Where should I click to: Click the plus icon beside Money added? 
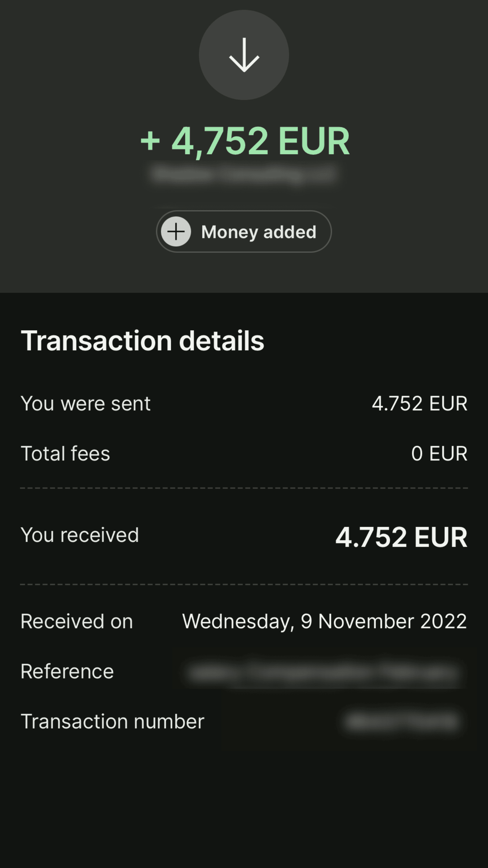176,231
